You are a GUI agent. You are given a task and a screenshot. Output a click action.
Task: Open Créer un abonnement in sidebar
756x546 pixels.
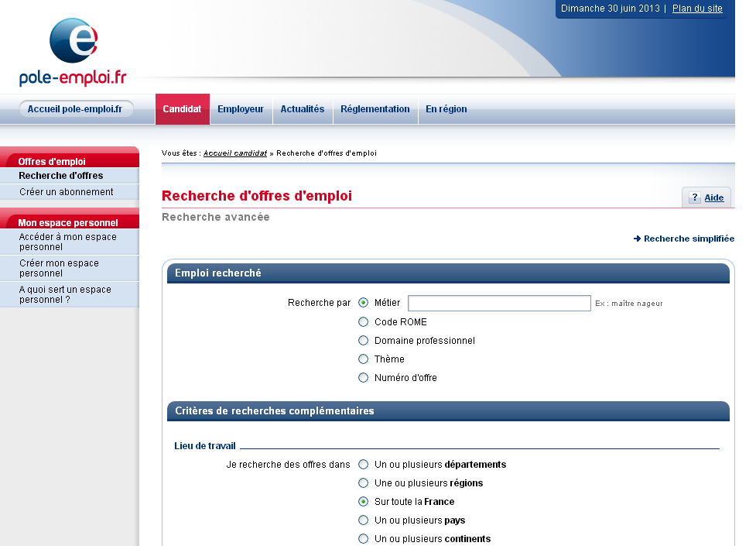tap(66, 191)
